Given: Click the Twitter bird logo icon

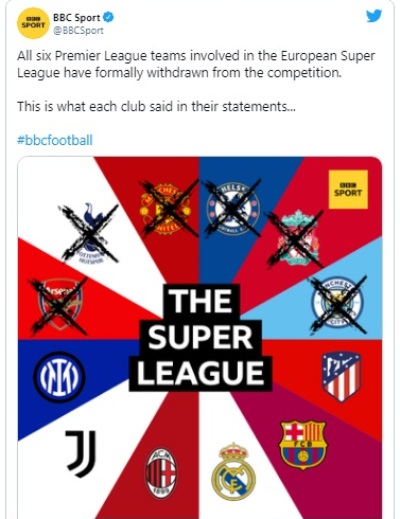Looking at the screenshot, I should [x=374, y=16].
